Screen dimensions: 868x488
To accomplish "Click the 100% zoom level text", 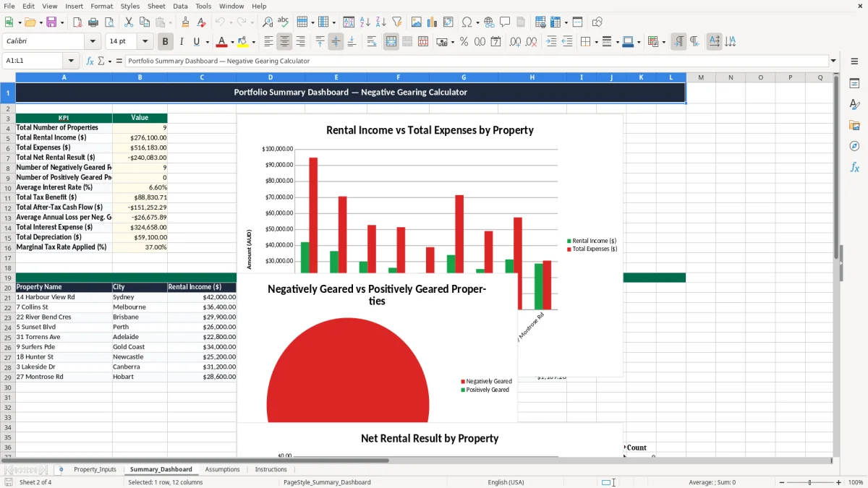I will [x=855, y=482].
